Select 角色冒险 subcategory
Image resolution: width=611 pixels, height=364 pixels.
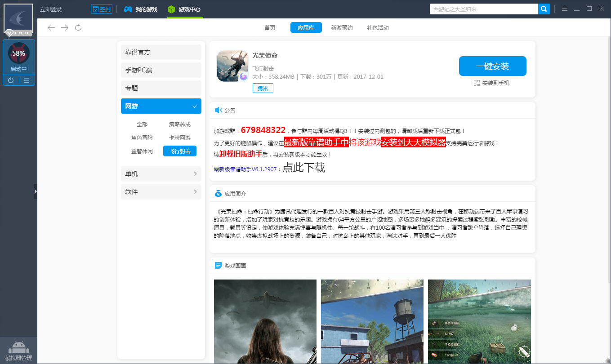142,138
